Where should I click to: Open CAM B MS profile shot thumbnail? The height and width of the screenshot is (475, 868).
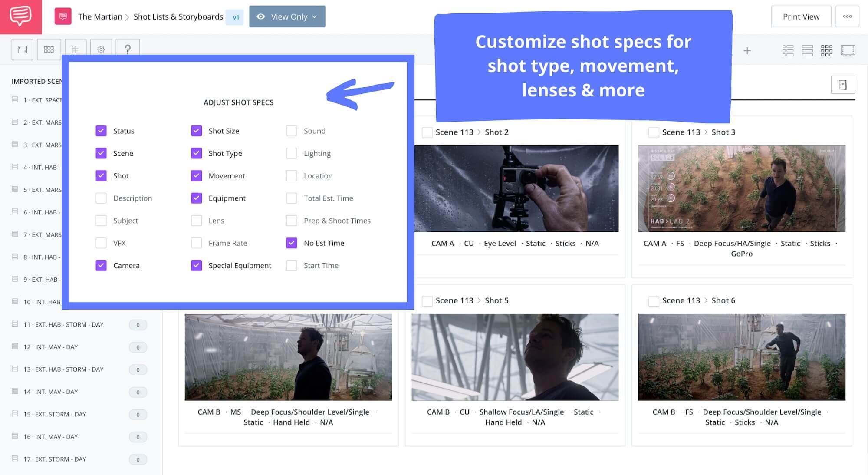(288, 357)
